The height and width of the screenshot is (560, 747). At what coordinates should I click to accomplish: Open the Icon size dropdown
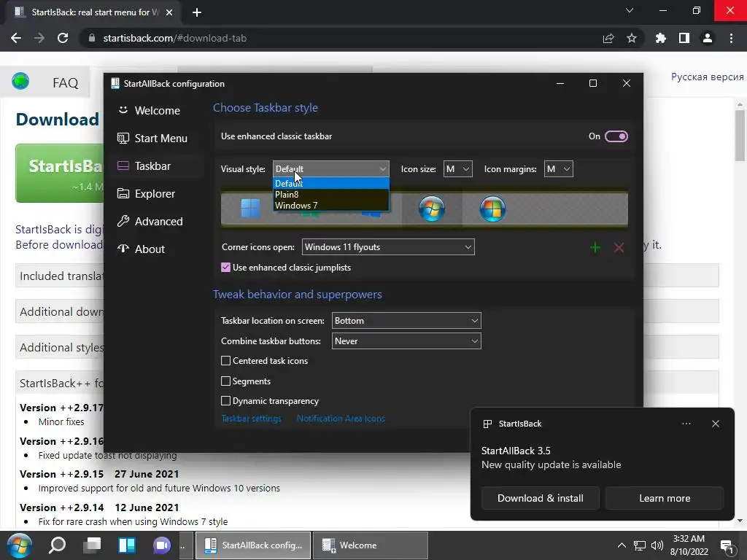(x=458, y=168)
